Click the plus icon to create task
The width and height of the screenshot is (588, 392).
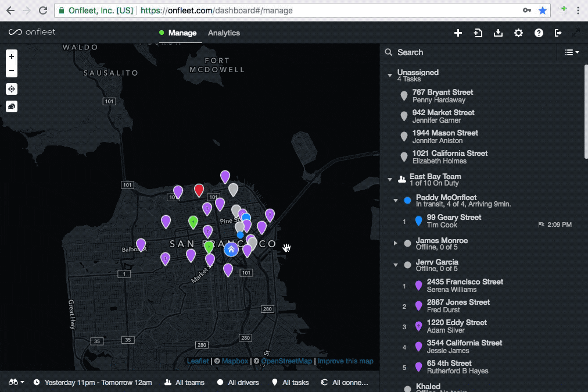458,33
